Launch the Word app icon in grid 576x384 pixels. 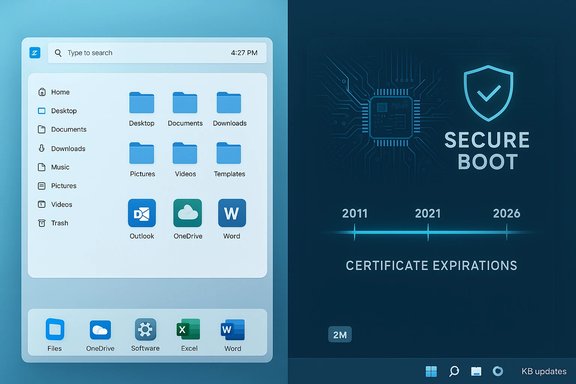(232, 213)
